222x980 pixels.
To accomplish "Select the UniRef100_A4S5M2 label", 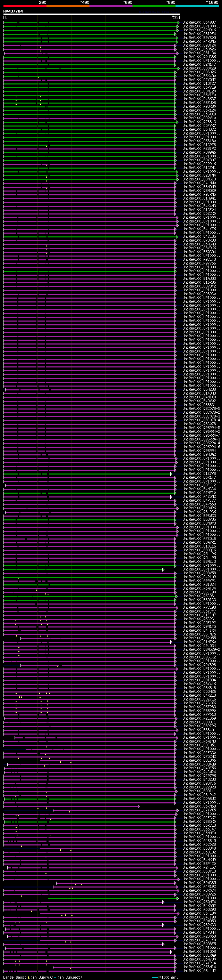I will click(x=199, y=496).
